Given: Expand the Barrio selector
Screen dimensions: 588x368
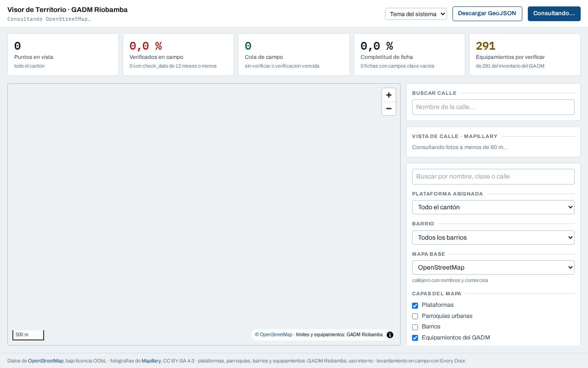Looking at the screenshot, I should click(x=493, y=237).
